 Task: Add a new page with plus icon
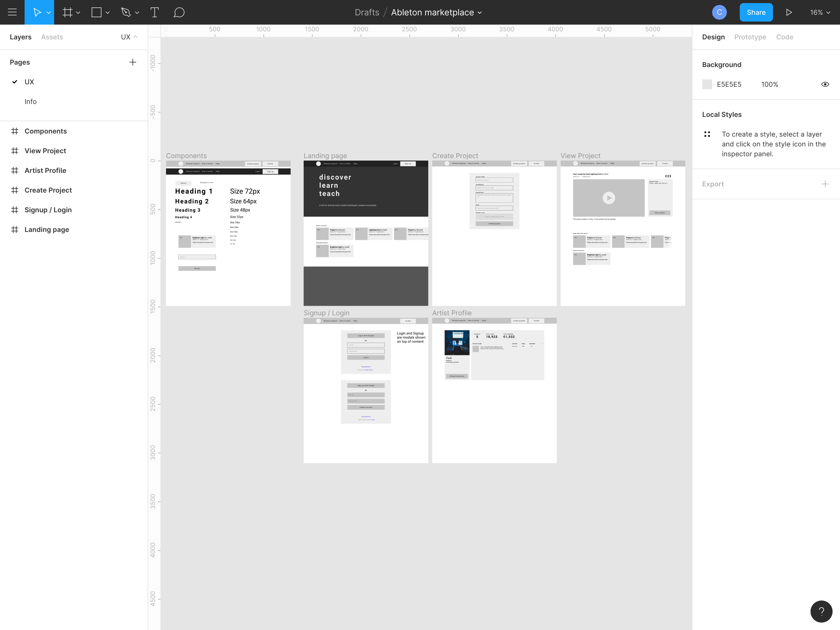point(133,62)
